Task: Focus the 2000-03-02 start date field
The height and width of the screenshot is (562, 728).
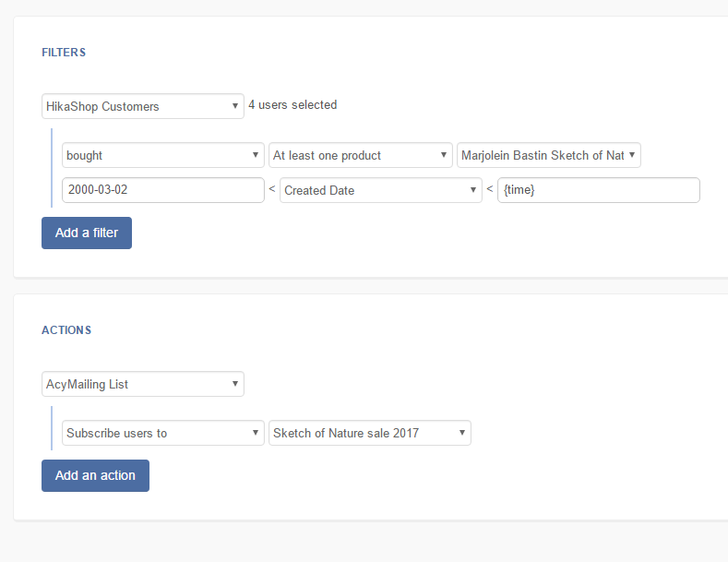Action: tap(162, 190)
